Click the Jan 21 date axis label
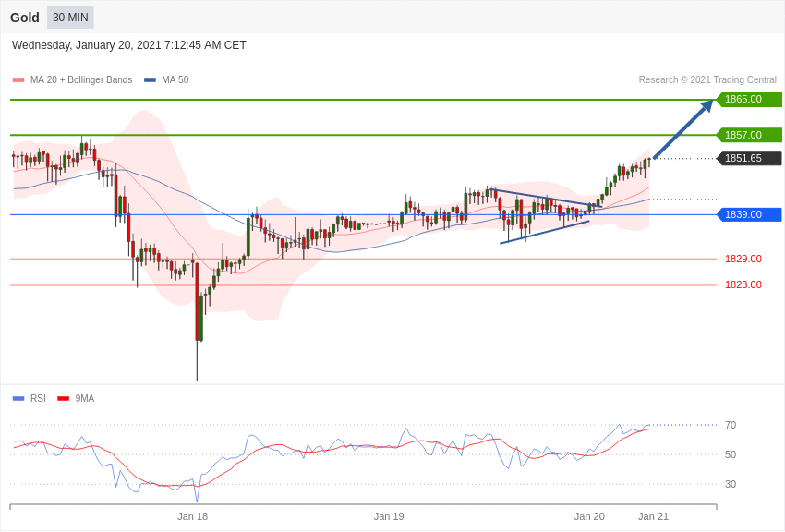 click(x=653, y=516)
